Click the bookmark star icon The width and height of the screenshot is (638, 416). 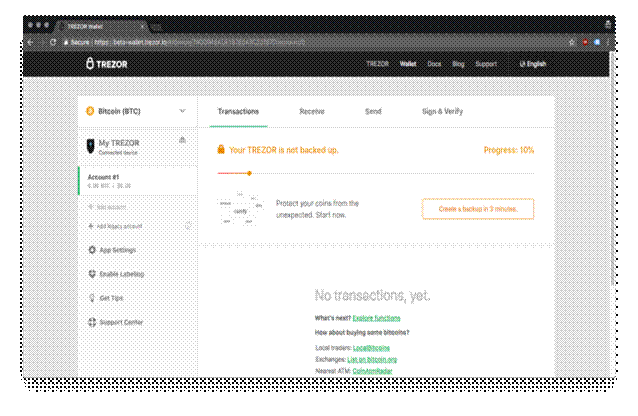(571, 42)
